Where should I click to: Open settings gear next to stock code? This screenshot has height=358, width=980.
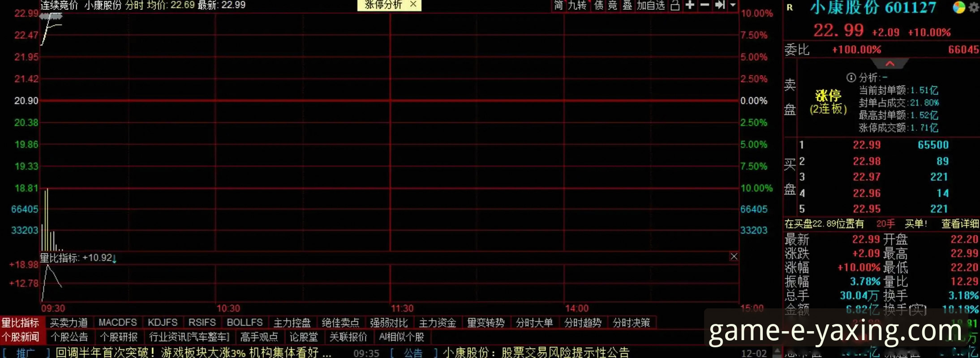(x=974, y=8)
